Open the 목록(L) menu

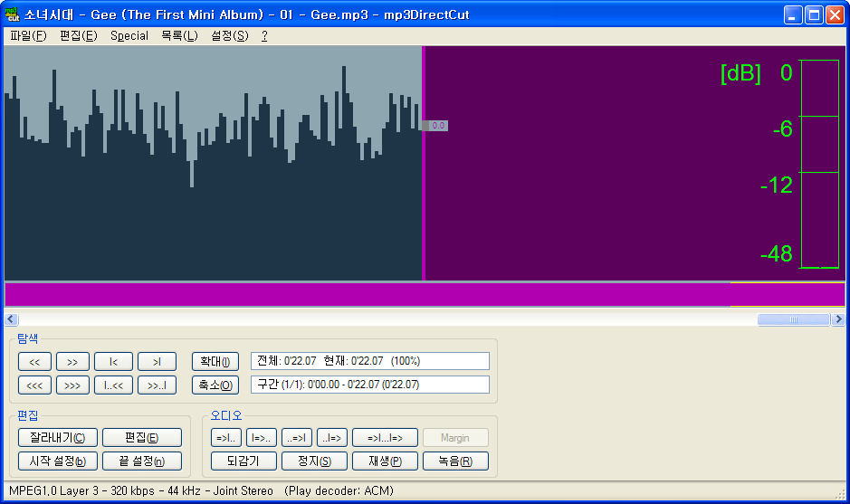(179, 36)
